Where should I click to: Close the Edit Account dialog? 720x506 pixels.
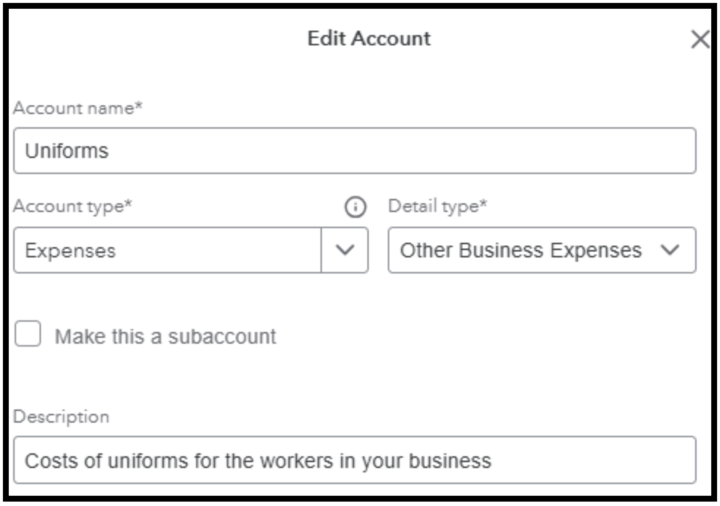click(x=700, y=40)
